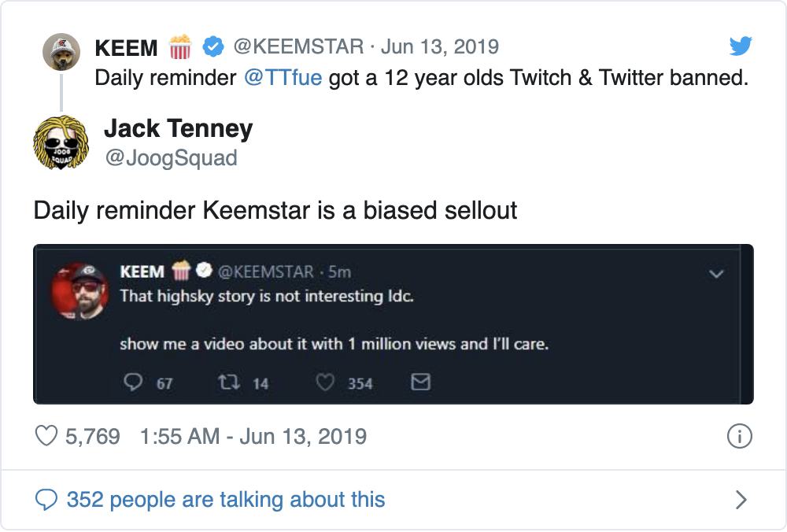Click the reply bubble in embedded screenshot

click(132, 383)
